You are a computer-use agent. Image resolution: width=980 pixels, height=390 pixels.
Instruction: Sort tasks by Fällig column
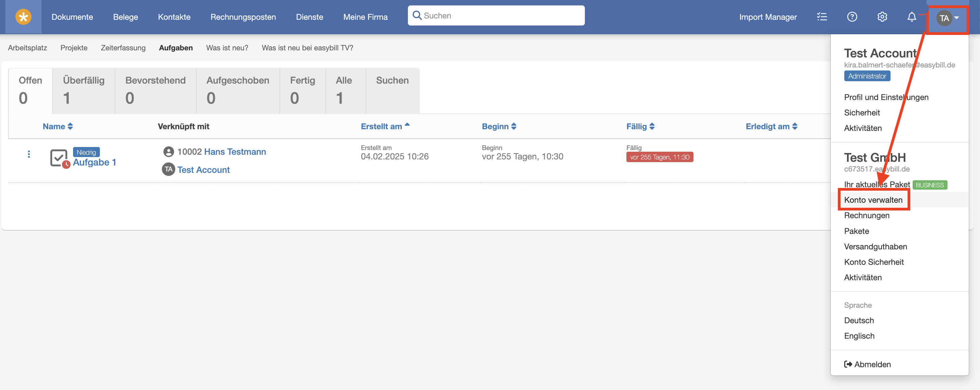coord(640,127)
